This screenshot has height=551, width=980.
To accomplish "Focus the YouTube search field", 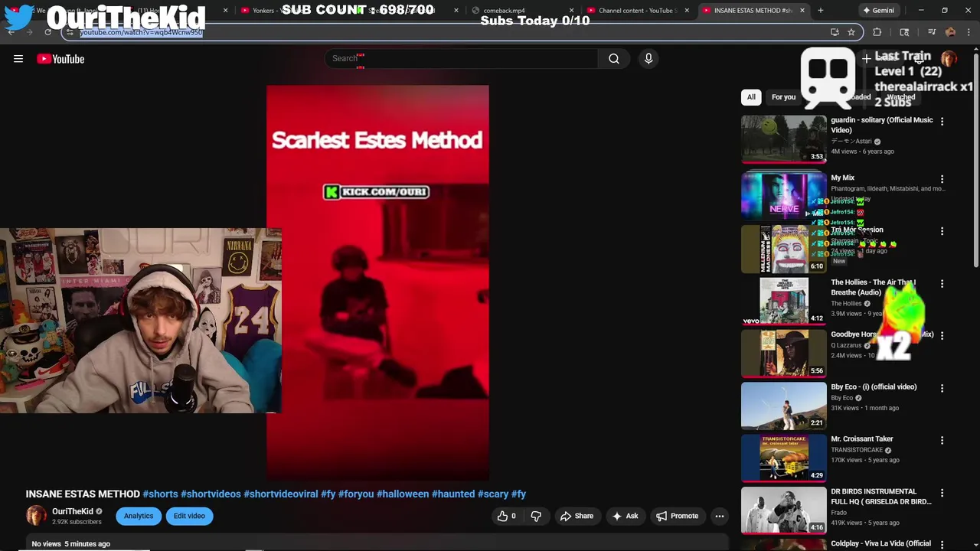I will point(461,59).
